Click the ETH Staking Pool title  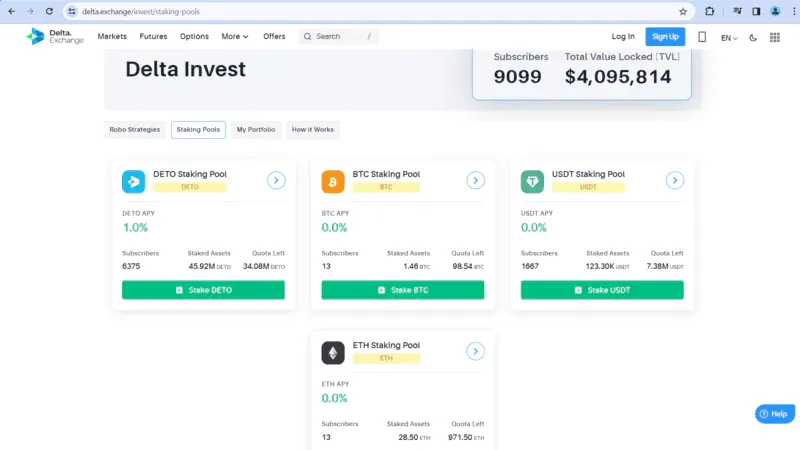(x=386, y=345)
